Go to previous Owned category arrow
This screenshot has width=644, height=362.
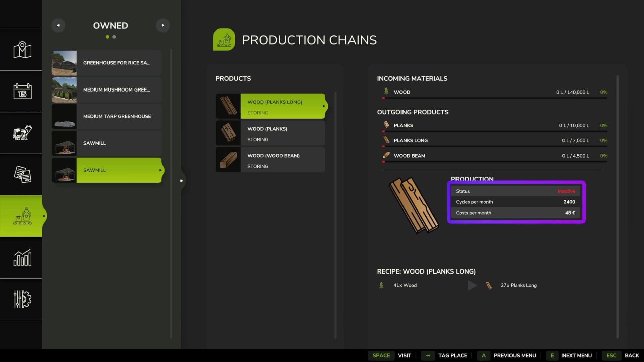point(58,25)
